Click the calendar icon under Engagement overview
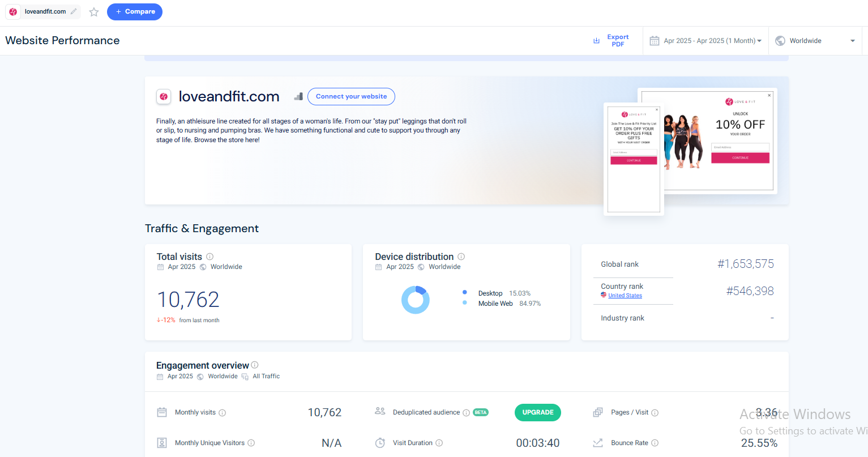 (160, 377)
